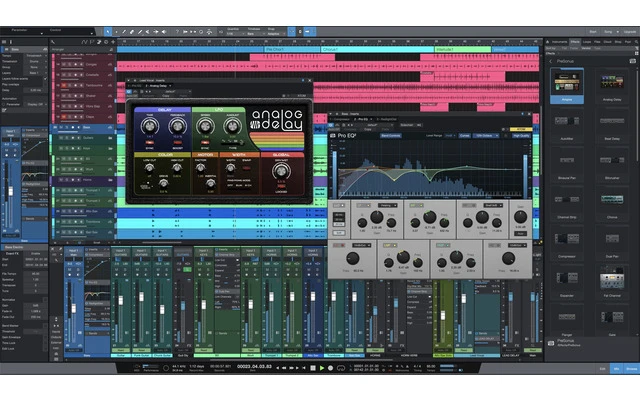The width and height of the screenshot is (640, 400).
Task: Click the LFO Speed knob in Analog Delay
Action: click(205, 127)
